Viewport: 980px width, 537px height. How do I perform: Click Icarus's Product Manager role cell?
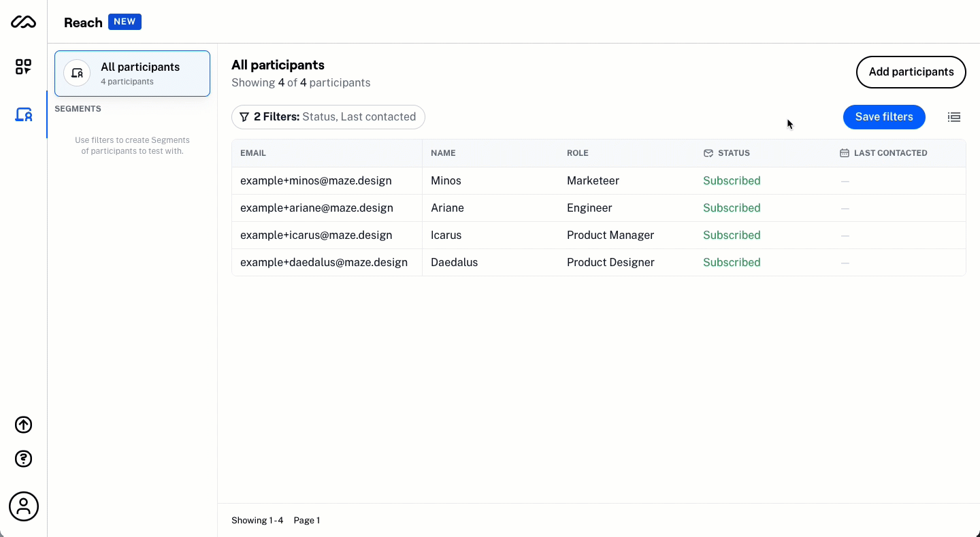tap(610, 235)
